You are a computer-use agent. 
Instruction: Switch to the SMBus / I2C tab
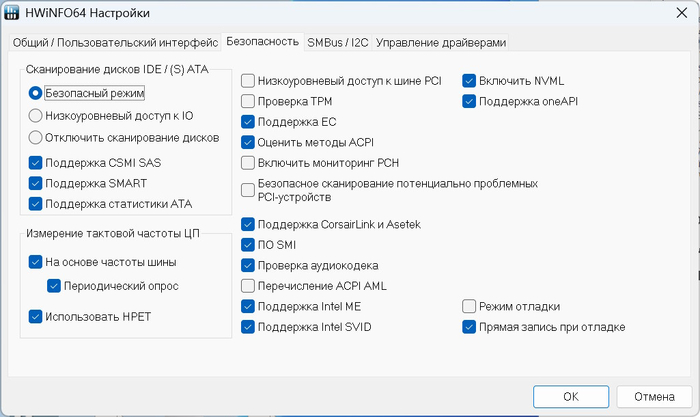coord(337,42)
